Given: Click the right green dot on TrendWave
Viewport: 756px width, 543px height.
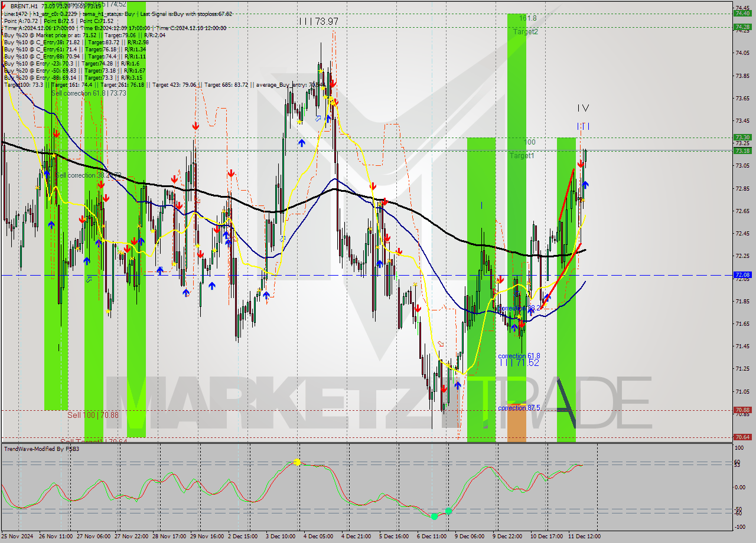Looking at the screenshot, I should tap(448, 511).
